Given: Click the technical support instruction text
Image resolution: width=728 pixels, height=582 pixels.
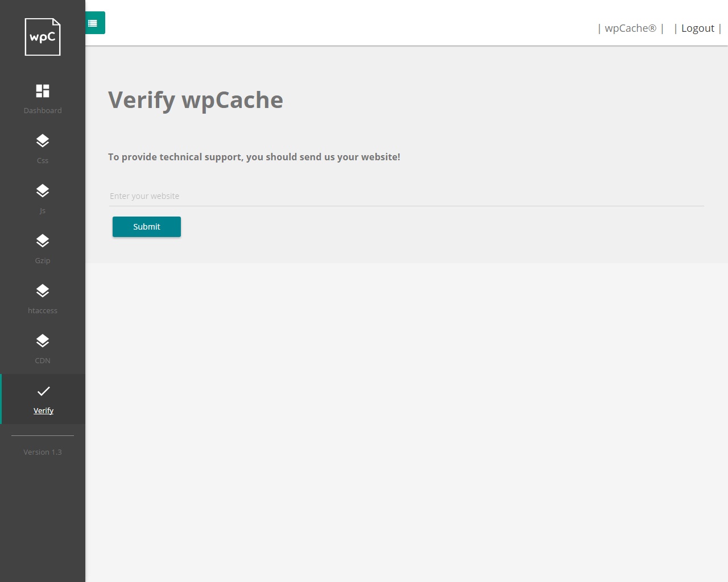Looking at the screenshot, I should pos(254,157).
